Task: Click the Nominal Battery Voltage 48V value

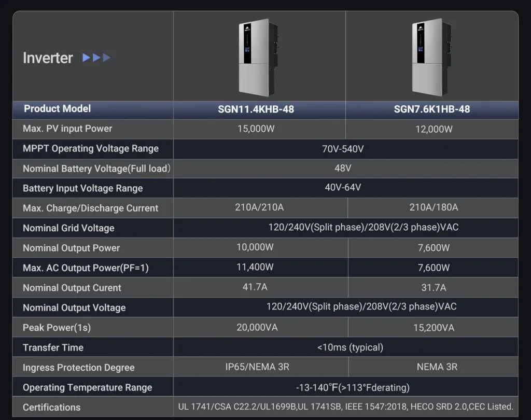Action: tap(343, 169)
